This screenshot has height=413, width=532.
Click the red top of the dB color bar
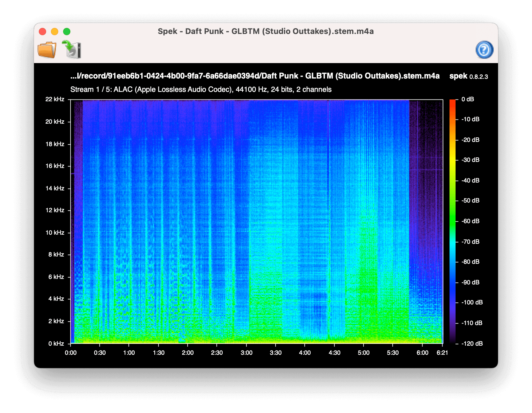click(453, 103)
